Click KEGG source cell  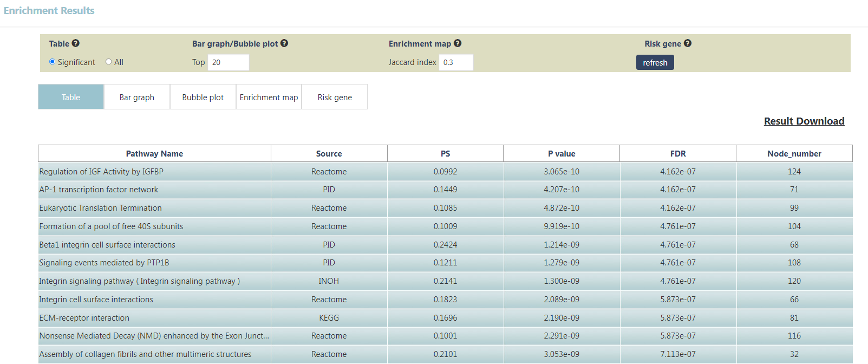[329, 318]
